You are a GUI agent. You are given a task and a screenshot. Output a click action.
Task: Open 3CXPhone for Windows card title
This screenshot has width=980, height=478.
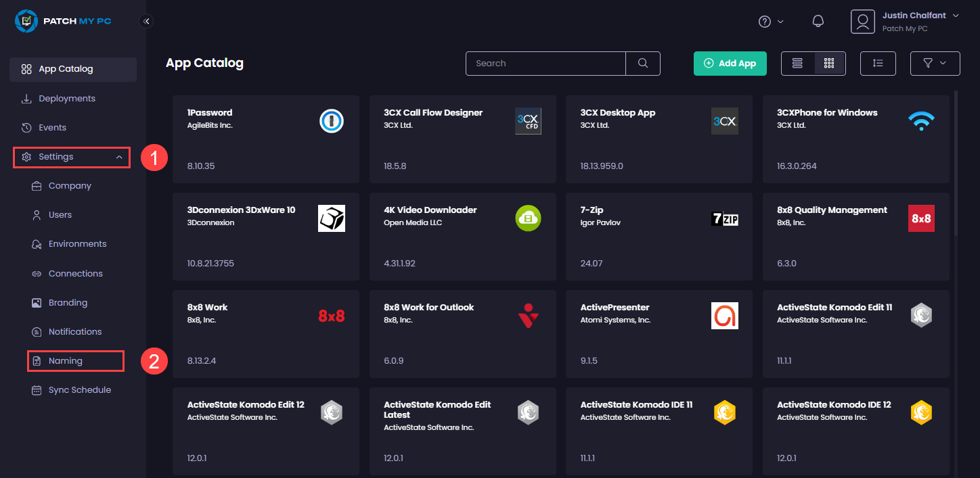pyautogui.click(x=827, y=113)
